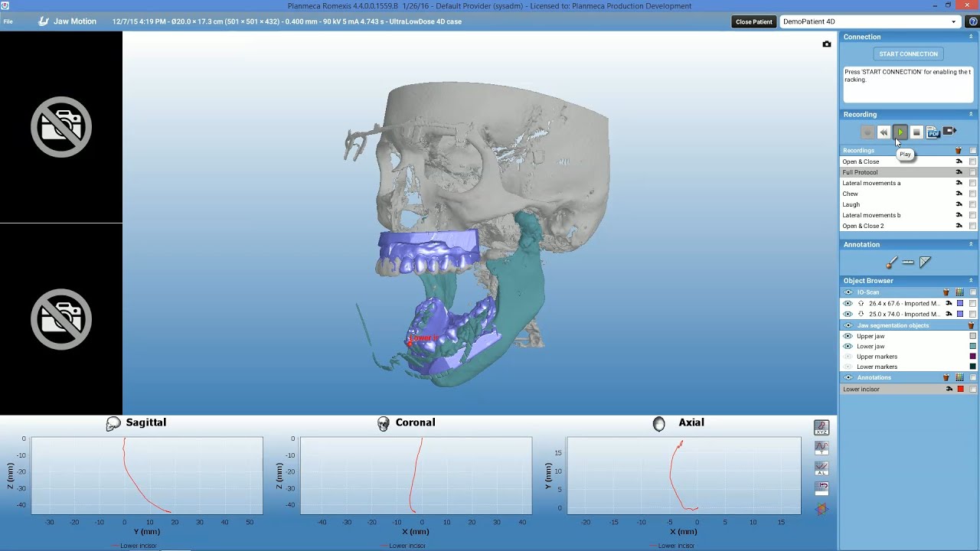This screenshot has width=980, height=551.
Task: Show Lower markers with its eye icon
Action: pyautogui.click(x=848, y=367)
